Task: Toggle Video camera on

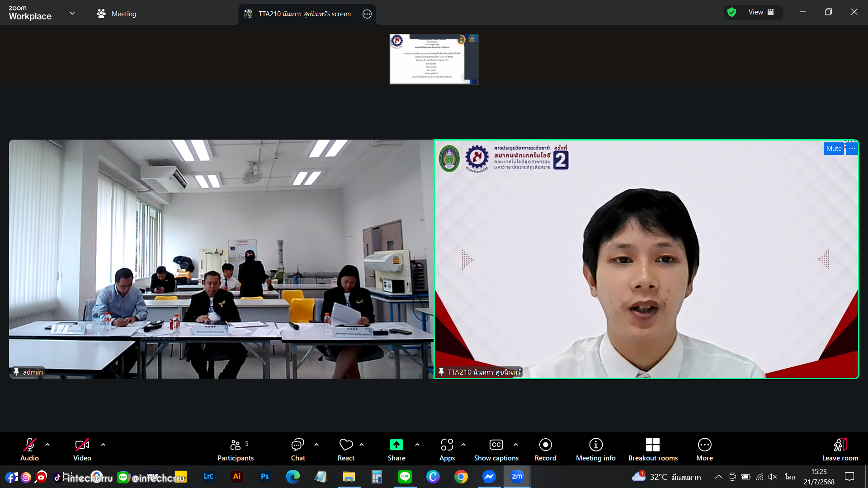Action: [82, 450]
